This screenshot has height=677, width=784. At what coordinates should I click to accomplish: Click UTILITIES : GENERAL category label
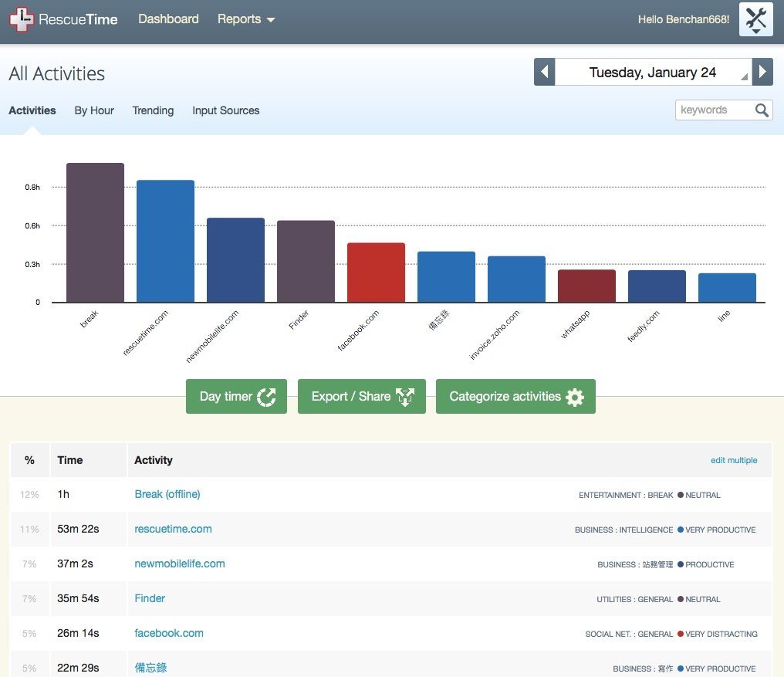635,600
